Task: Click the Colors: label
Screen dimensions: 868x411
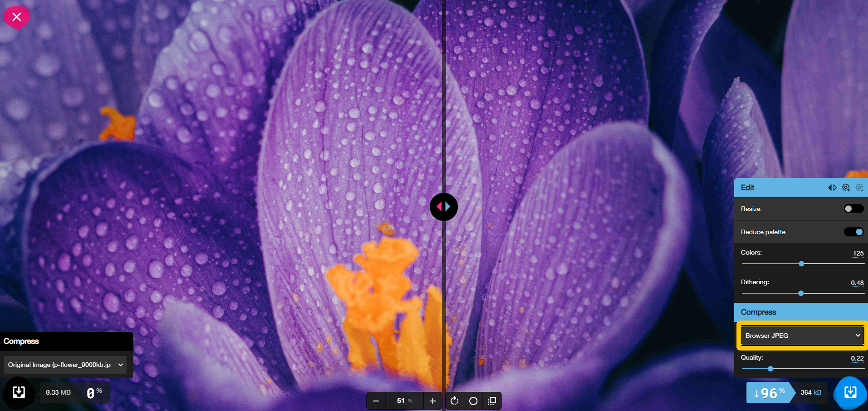Action: pos(751,252)
